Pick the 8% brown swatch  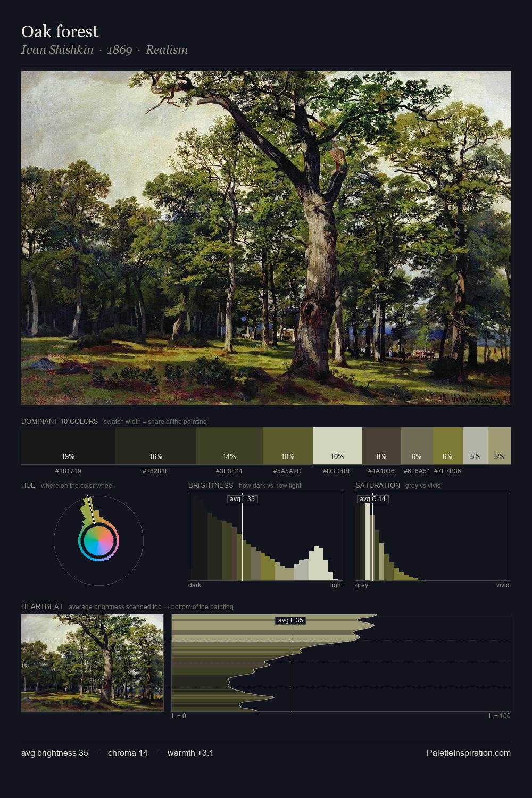[x=381, y=446]
